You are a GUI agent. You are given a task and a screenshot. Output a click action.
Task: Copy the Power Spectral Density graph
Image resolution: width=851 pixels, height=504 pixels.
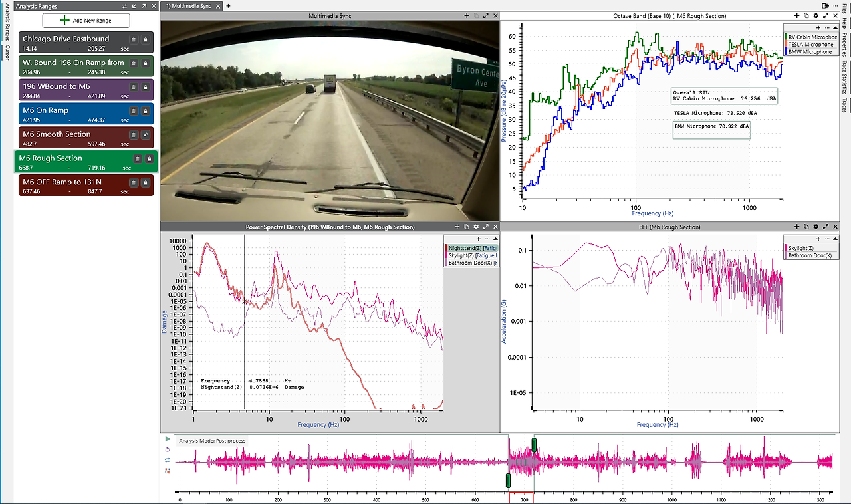(x=467, y=227)
